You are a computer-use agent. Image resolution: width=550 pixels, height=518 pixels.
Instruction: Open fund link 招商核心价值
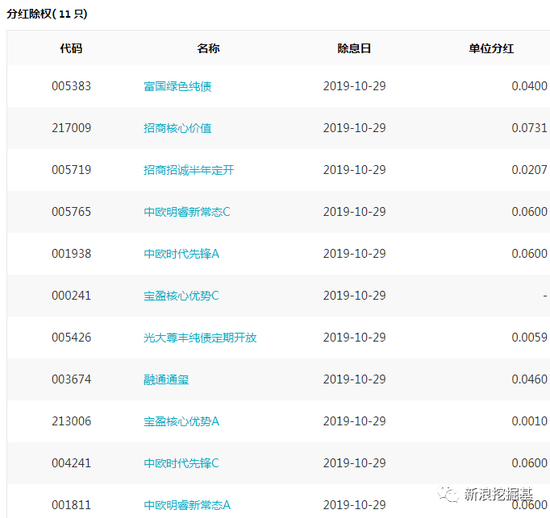(177, 128)
